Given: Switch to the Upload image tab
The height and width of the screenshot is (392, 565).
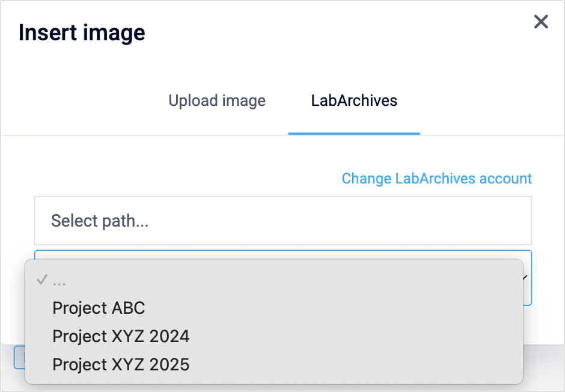Looking at the screenshot, I should (216, 100).
